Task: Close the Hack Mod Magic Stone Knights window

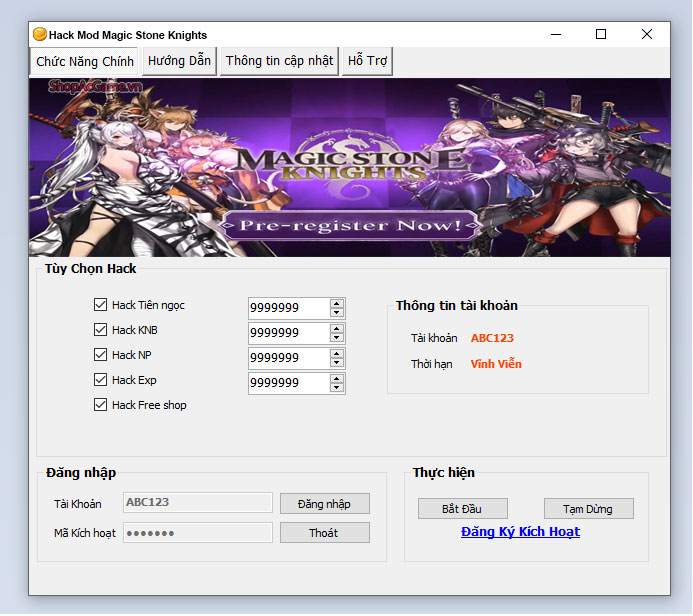Action: [x=647, y=34]
